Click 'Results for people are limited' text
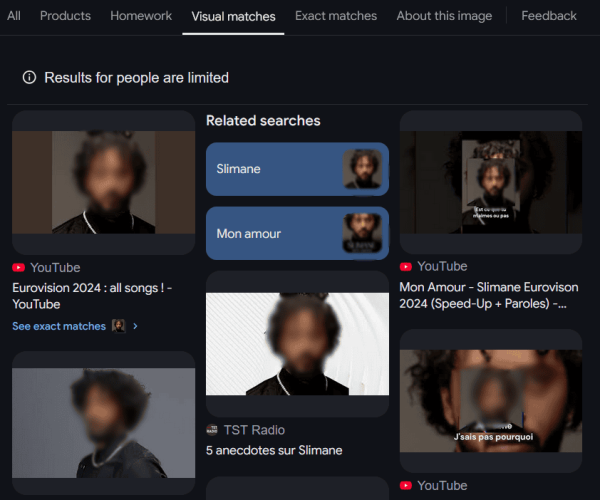Image resolution: width=600 pixels, height=500 pixels. tap(137, 78)
